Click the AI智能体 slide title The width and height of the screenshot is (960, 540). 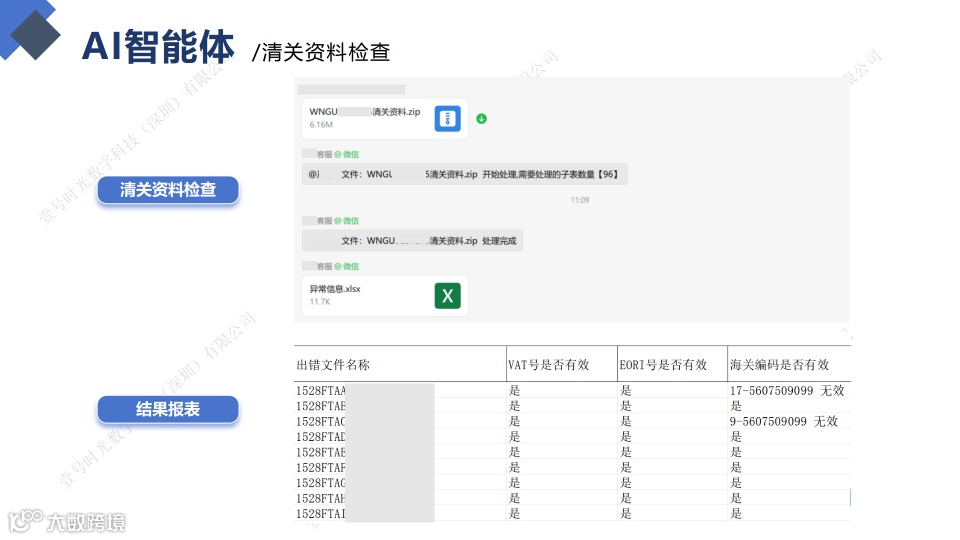pyautogui.click(x=158, y=47)
